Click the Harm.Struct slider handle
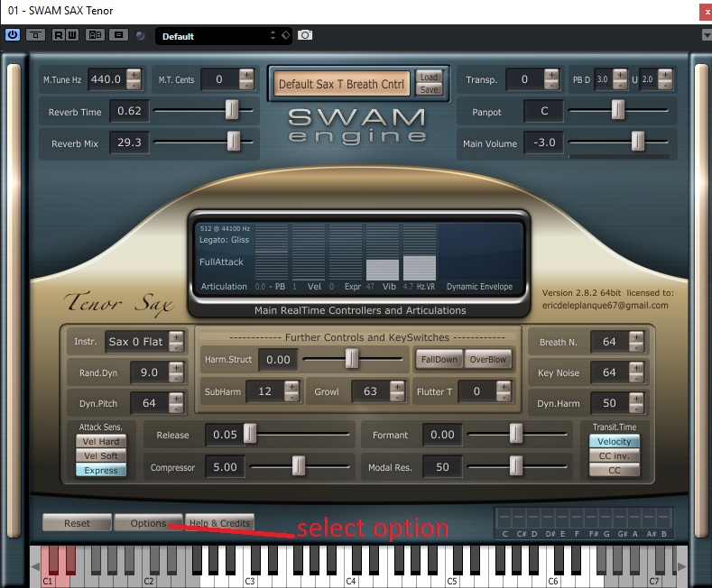712x588 pixels. (352, 358)
